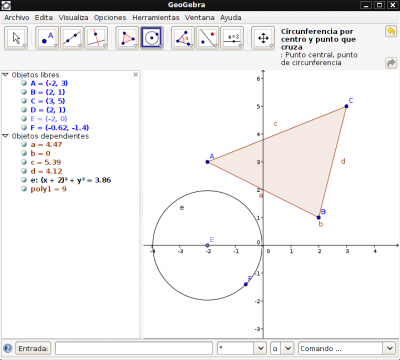The image size is (400, 360).
Task: Select the Slider tool icon
Action: (x=232, y=38)
